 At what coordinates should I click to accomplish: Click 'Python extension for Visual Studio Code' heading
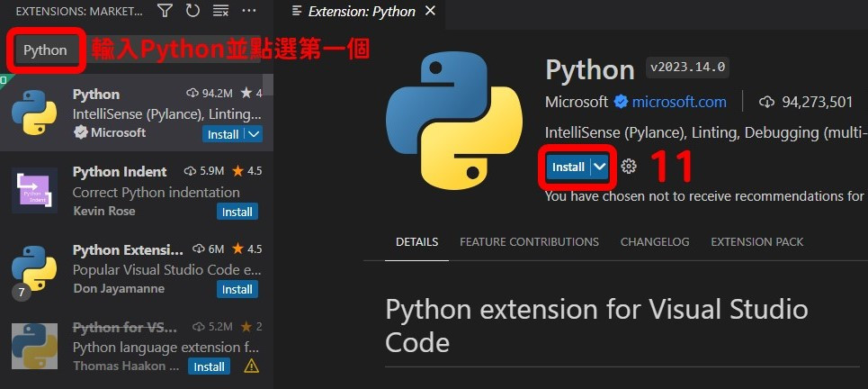coord(596,325)
